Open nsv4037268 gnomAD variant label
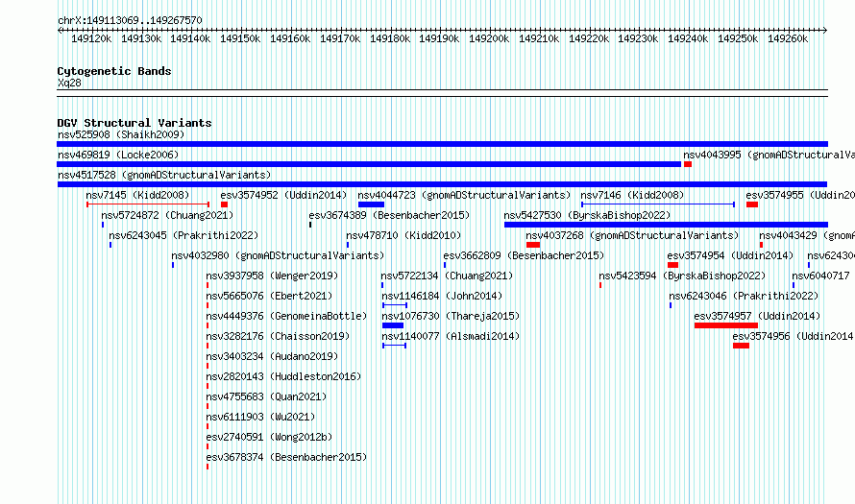This screenshot has height=504, width=855. (x=632, y=235)
